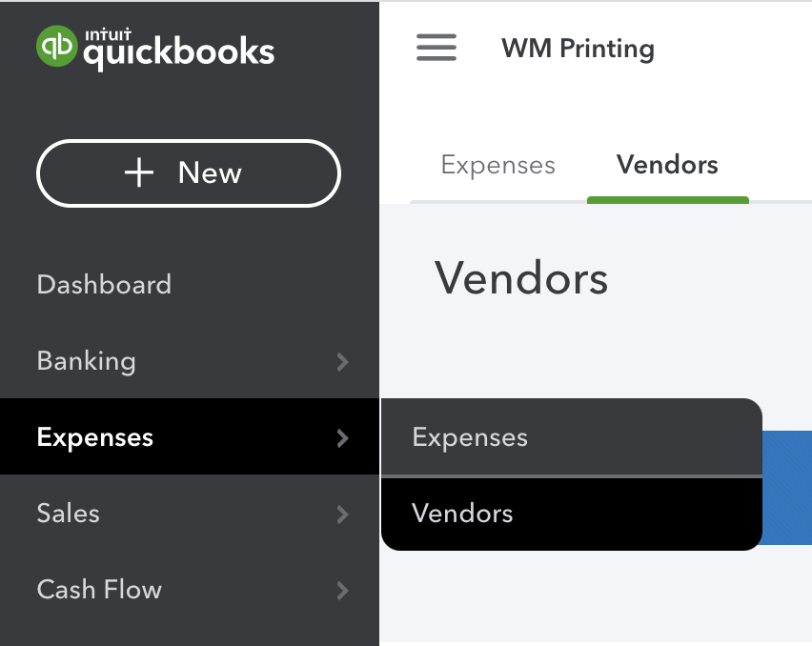
Task: Expand the Sales submenu chevron
Action: (x=342, y=514)
